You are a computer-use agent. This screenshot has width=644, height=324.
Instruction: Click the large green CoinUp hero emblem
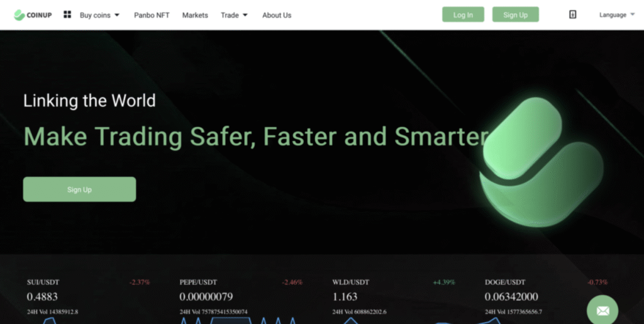540,162
